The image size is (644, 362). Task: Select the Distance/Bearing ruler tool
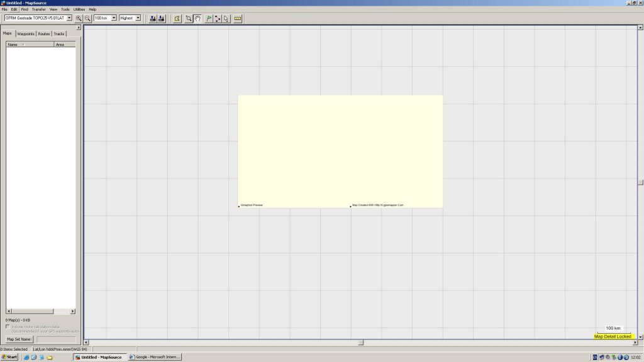click(238, 18)
